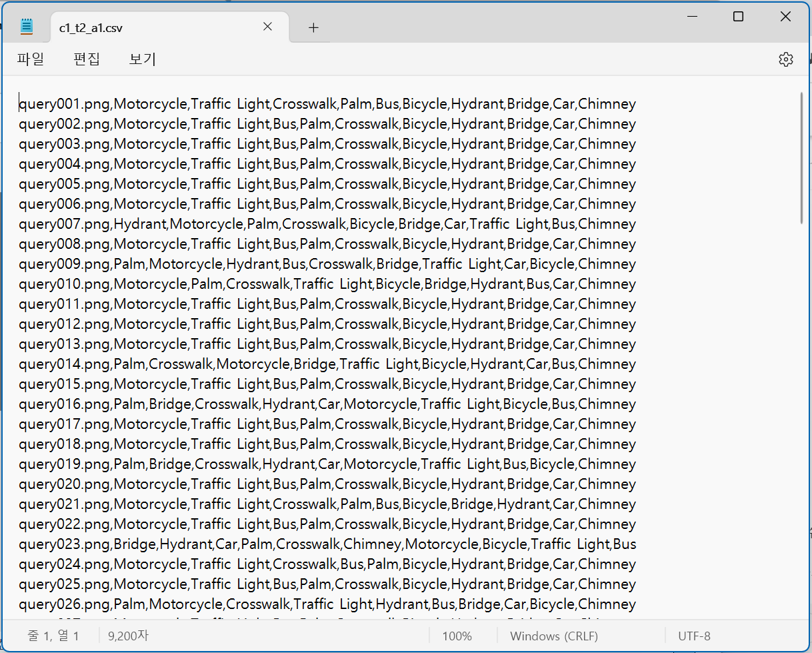Click the vertical scrollbar thumb
Screen dimensions: 812x653
(801, 157)
